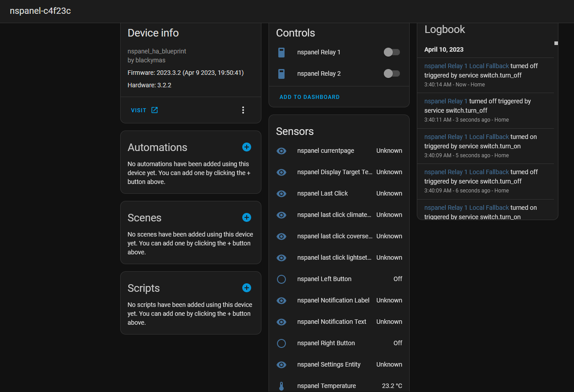Click the circle icon beside nspanel Left Button

tap(281, 279)
